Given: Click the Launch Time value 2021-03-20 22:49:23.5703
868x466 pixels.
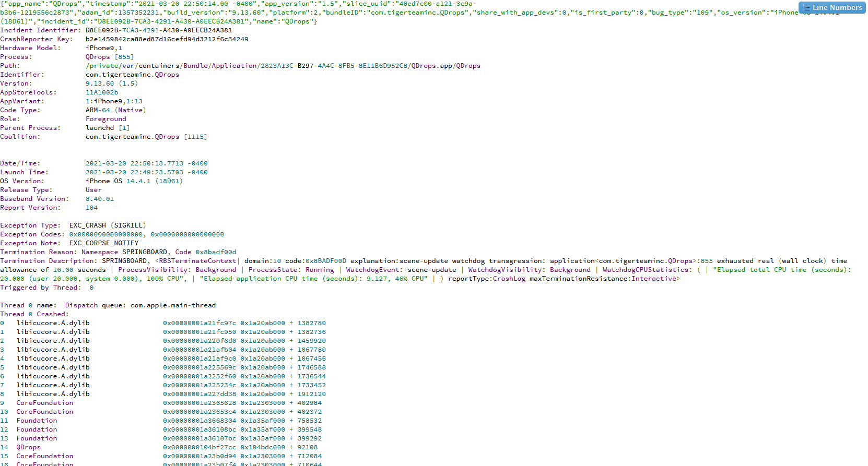Looking at the screenshot, I should (x=135, y=172).
